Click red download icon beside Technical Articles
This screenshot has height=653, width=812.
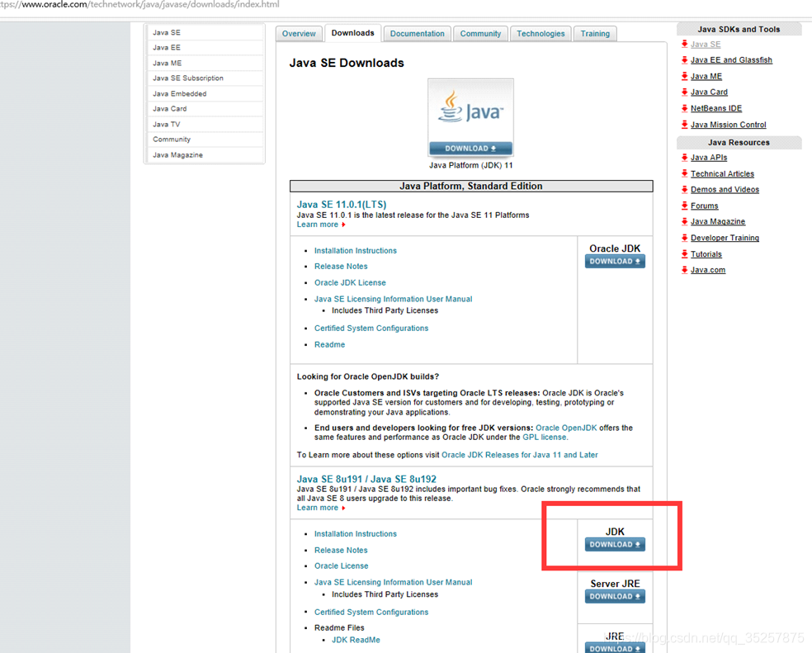(x=685, y=173)
